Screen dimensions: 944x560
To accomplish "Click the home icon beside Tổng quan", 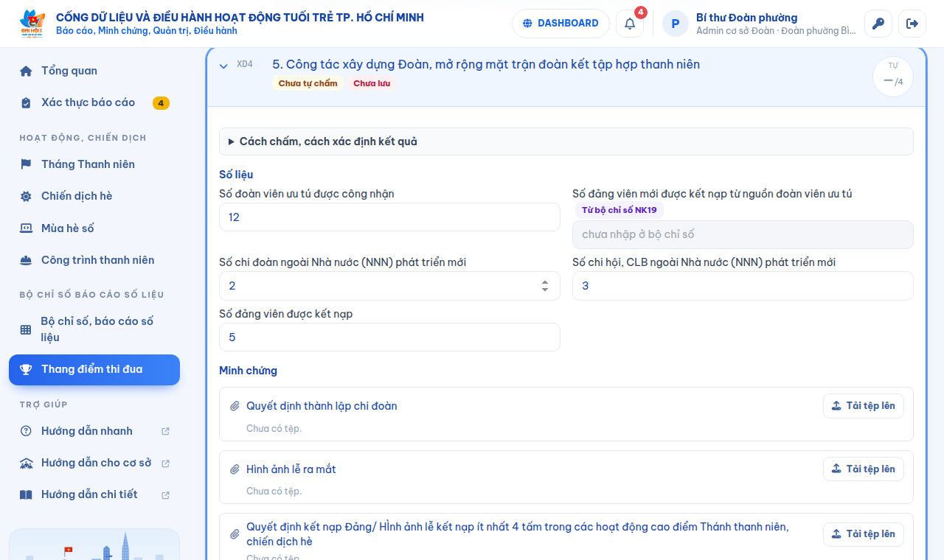I will 26,71.
